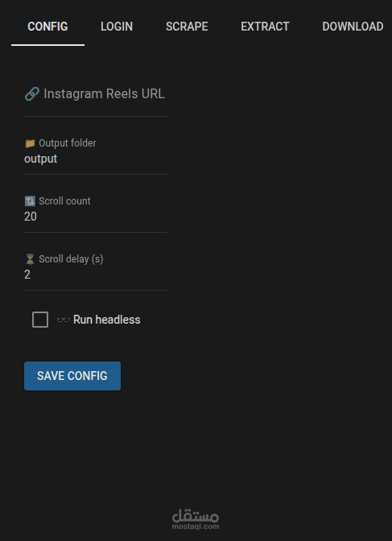Image resolution: width=392 pixels, height=541 pixels.
Task: Click the chain link icon beside Instagram Reels URL
Action: coord(32,94)
